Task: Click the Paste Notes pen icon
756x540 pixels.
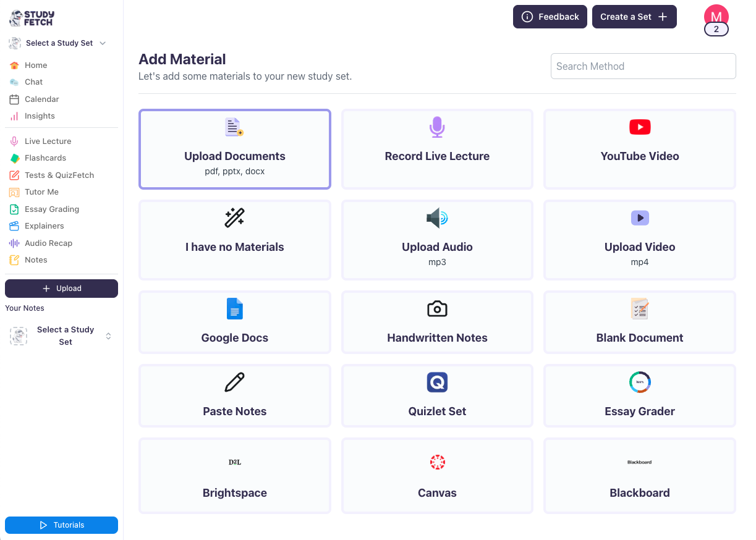Action: [235, 382]
